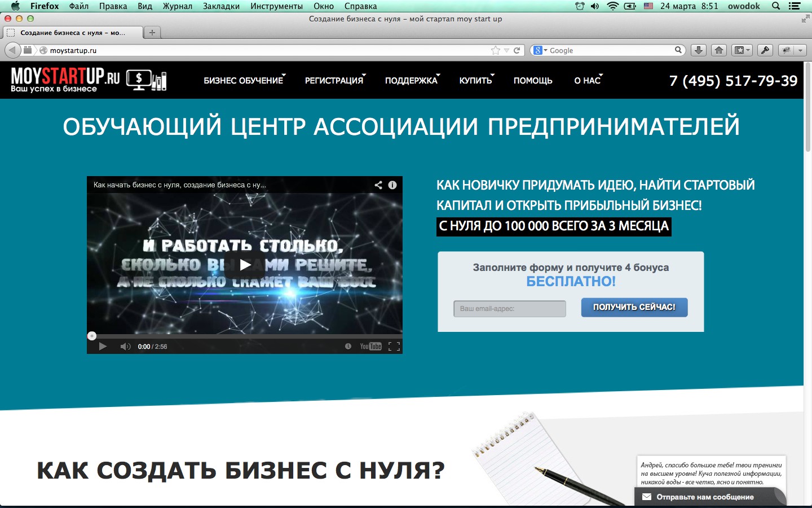The height and width of the screenshot is (508, 812).
Task: Click the alarm clock menu bar icon
Action: click(x=580, y=6)
